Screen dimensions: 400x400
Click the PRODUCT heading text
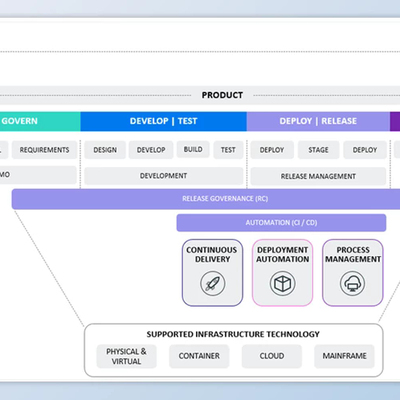coord(222,95)
